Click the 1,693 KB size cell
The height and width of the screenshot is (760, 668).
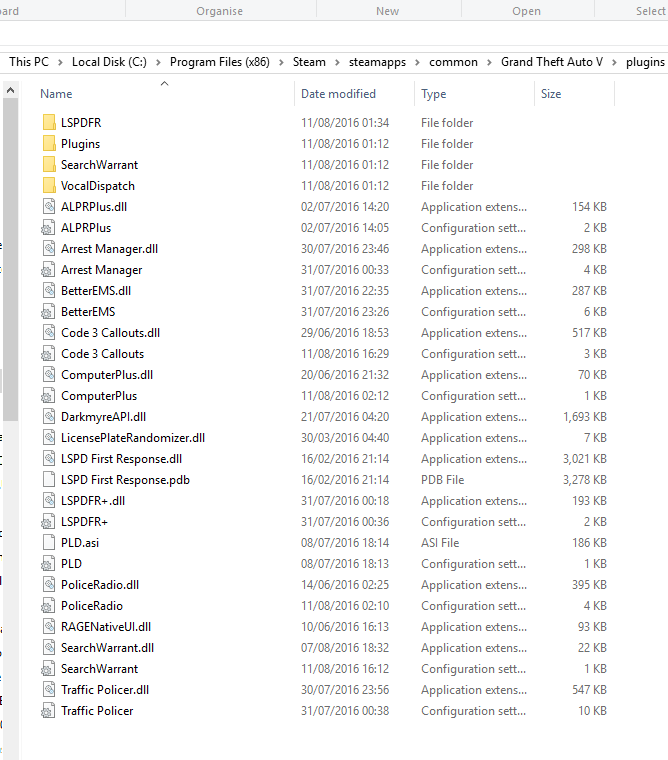(x=585, y=417)
